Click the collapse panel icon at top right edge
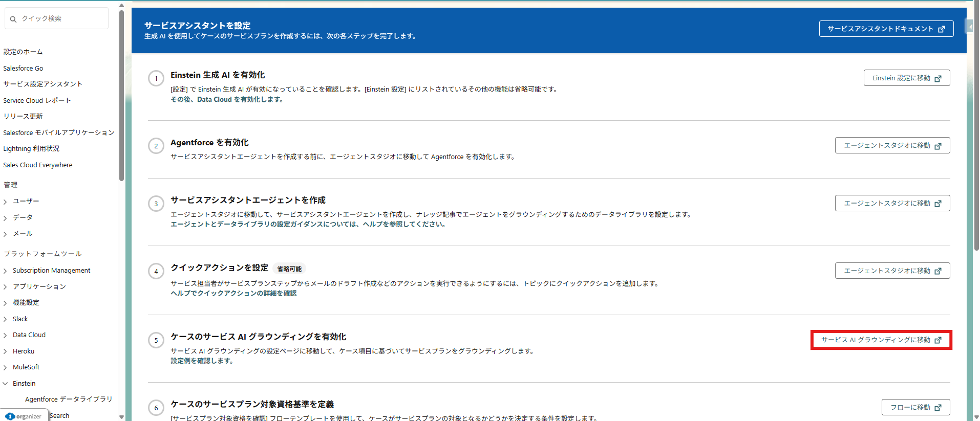This screenshot has height=421, width=980. click(x=969, y=26)
